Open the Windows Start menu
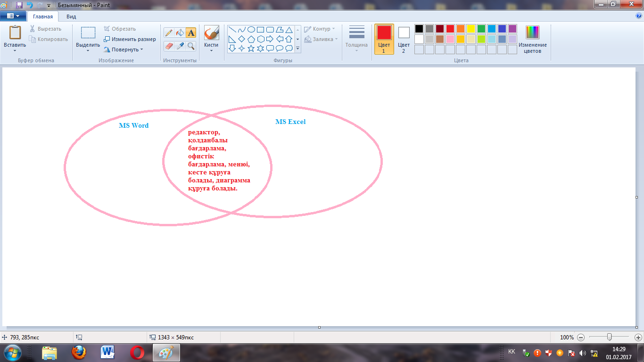644x362 pixels. point(13,353)
